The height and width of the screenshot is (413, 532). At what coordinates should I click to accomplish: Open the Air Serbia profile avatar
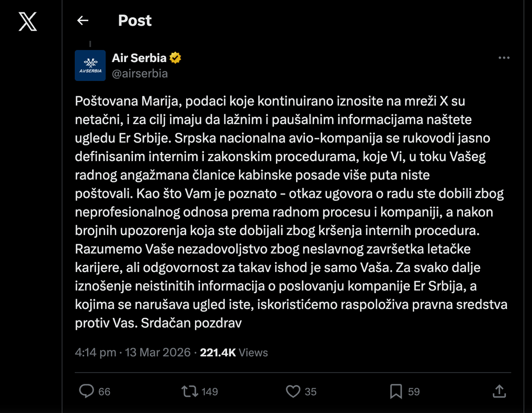click(x=90, y=65)
